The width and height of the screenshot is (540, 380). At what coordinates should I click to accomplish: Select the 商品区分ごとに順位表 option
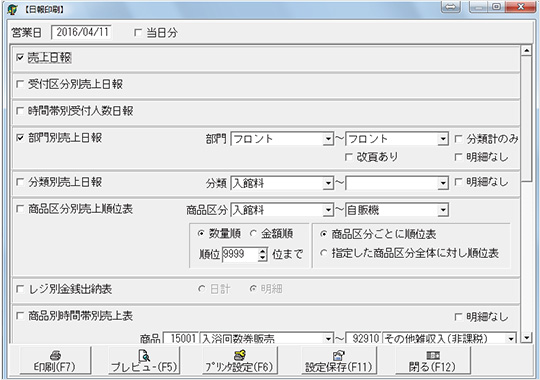click(x=323, y=234)
